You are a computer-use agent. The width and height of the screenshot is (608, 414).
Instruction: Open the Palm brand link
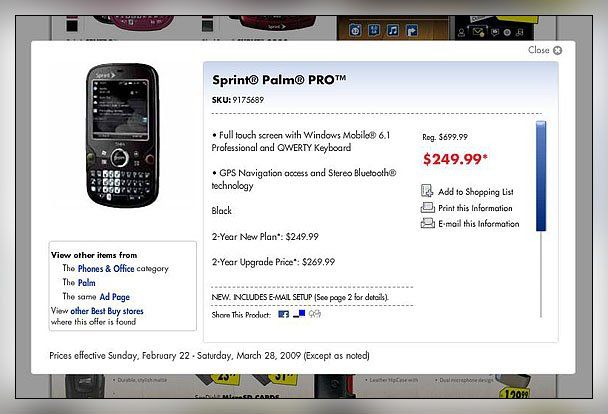coord(86,283)
